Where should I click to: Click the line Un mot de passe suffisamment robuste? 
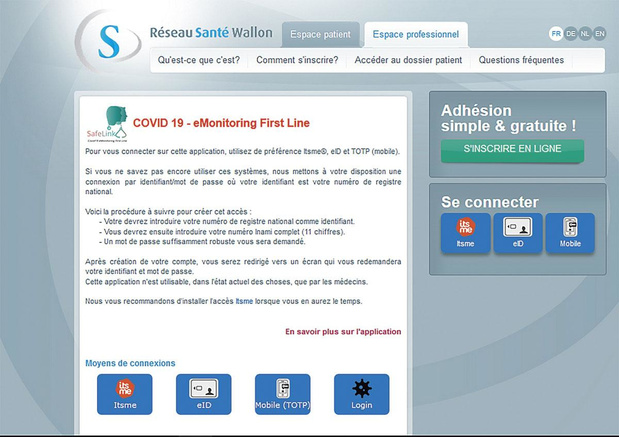point(202,242)
